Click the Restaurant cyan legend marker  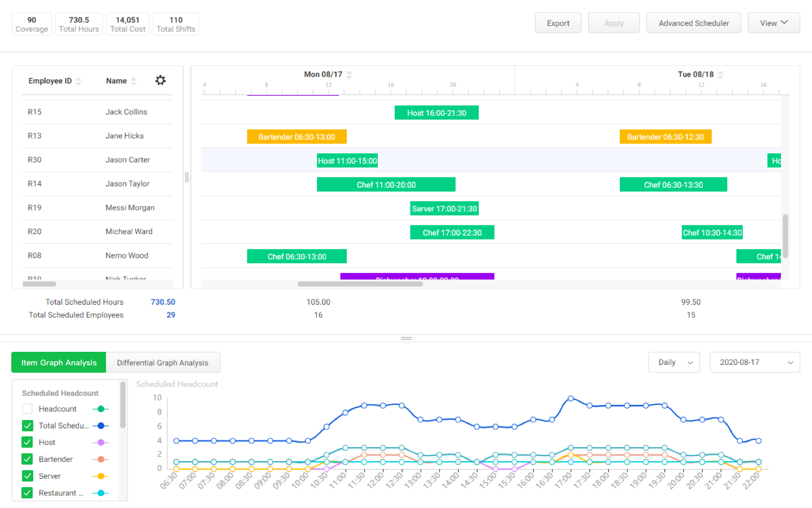point(100,493)
